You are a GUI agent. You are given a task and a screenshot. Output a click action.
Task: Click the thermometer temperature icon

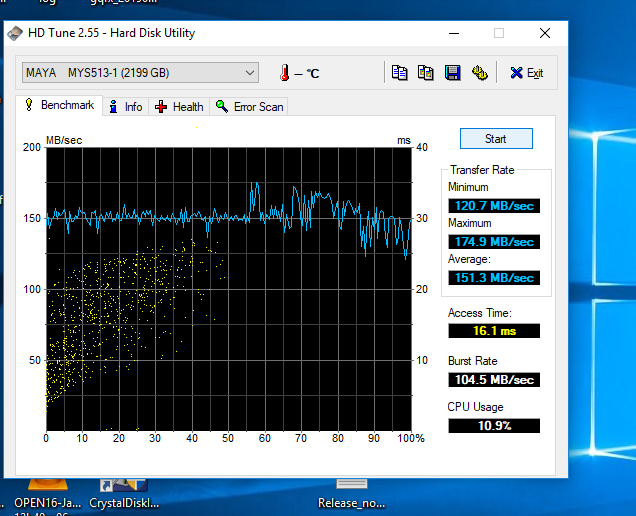tap(285, 73)
